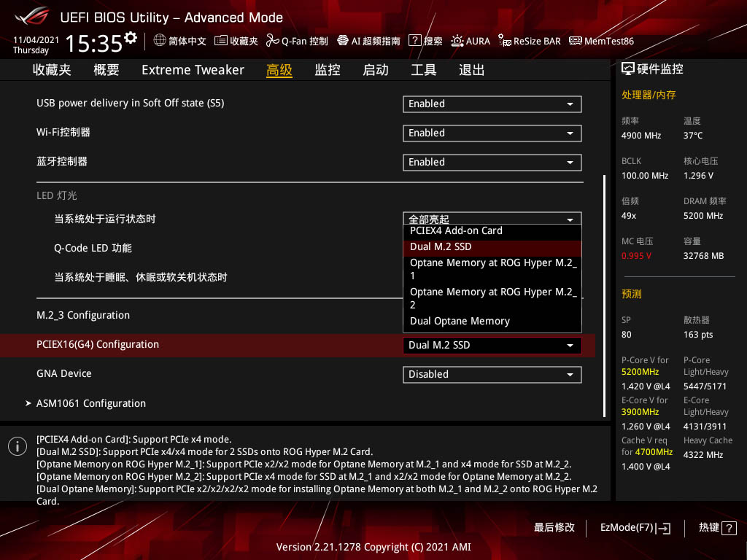This screenshot has width=747, height=560.
Task: Click the 100.00 MHz BCLK value
Action: 645,176
